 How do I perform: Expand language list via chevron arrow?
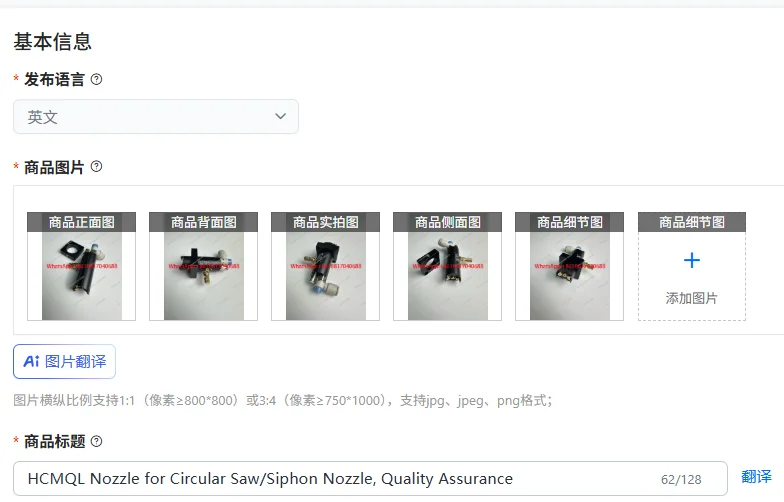[x=280, y=116]
